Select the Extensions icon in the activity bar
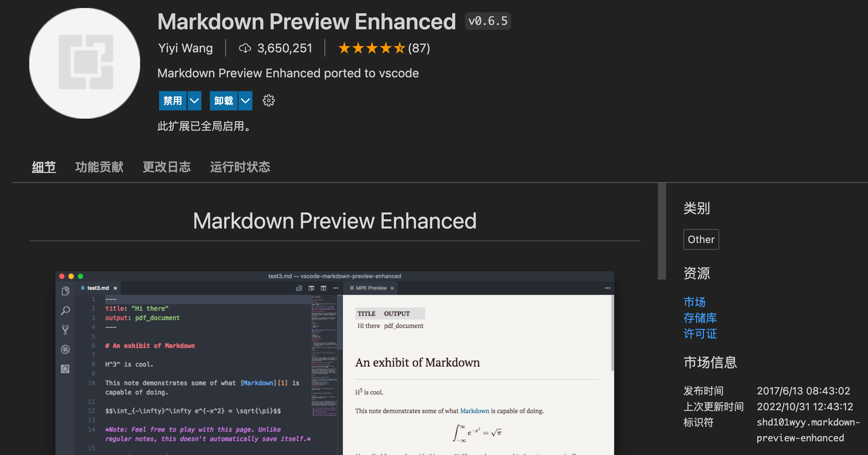Screen dimensions: 868x455 click(65, 369)
